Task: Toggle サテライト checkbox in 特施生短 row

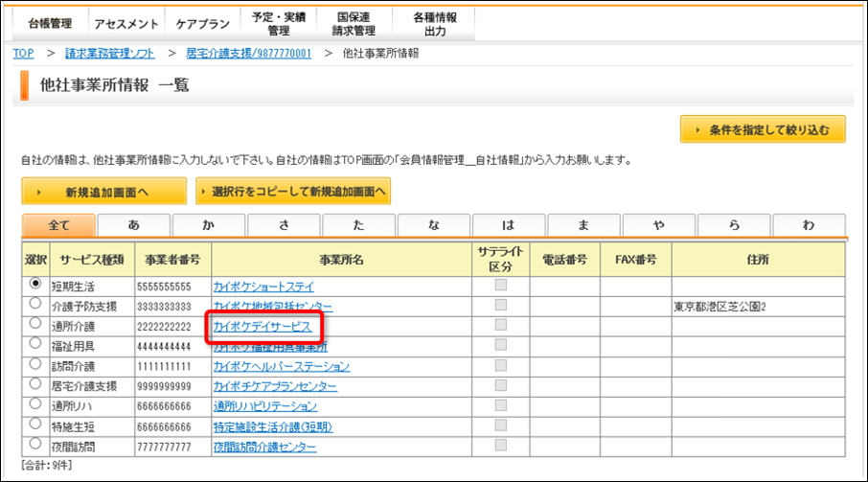Action: 501,425
